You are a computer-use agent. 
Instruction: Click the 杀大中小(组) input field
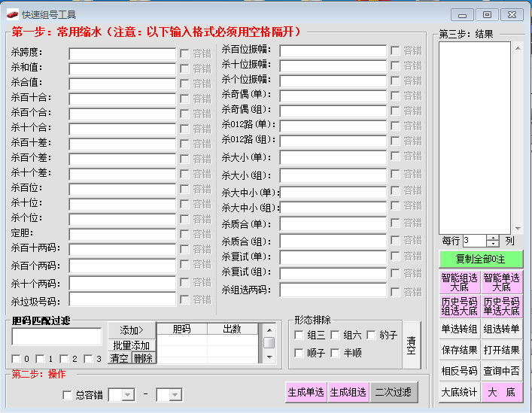[333, 208]
